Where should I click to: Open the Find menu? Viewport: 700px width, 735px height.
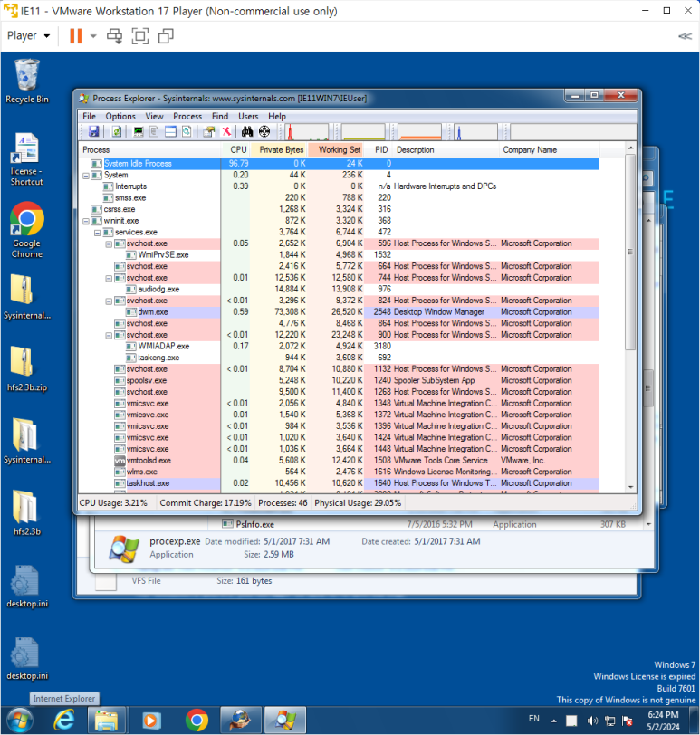[220, 116]
